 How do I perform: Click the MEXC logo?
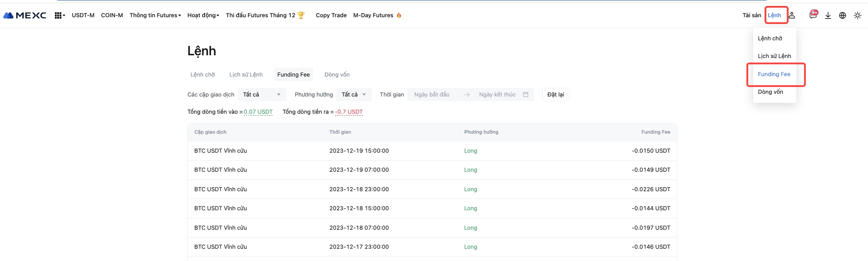pyautogui.click(x=25, y=15)
